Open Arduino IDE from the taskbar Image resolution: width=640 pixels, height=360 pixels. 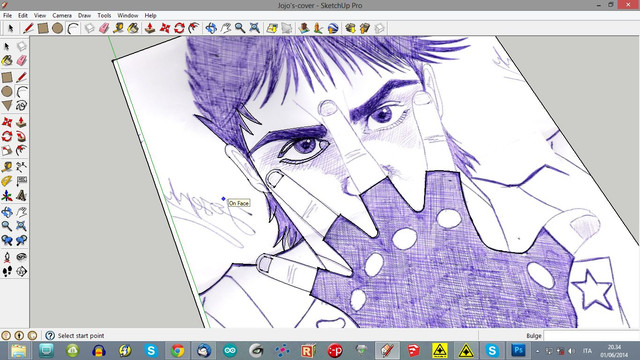point(230,351)
